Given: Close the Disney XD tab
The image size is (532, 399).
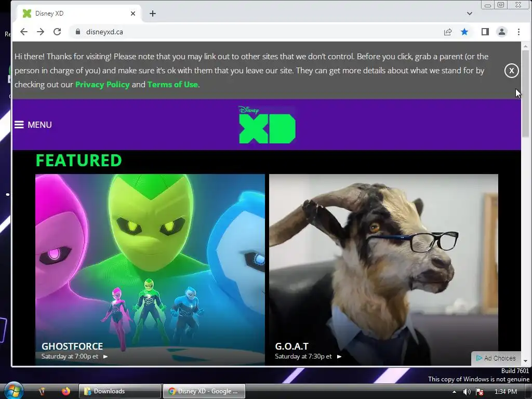Looking at the screenshot, I should point(133,14).
